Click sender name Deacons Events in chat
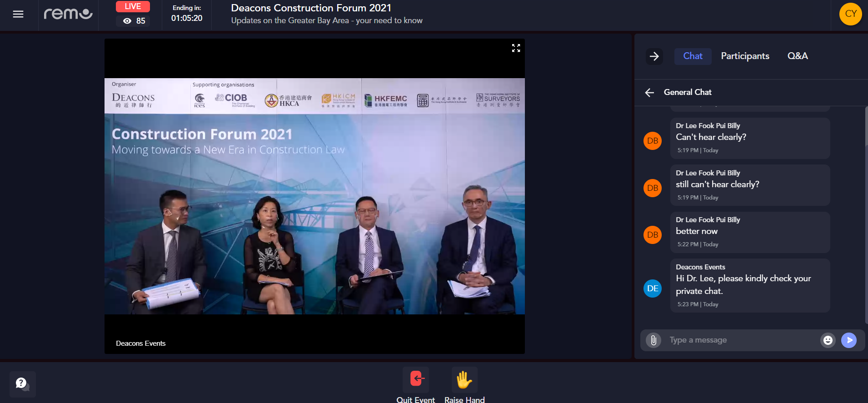This screenshot has height=403, width=868. (x=700, y=267)
